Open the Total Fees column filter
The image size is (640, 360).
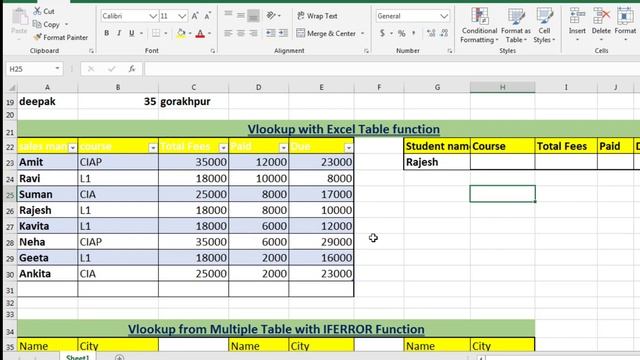223,147
